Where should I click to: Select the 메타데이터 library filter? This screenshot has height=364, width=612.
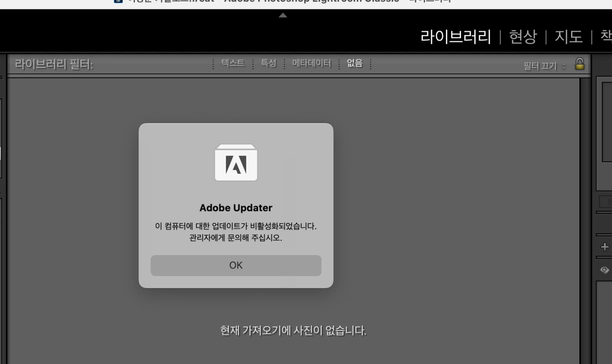point(311,63)
